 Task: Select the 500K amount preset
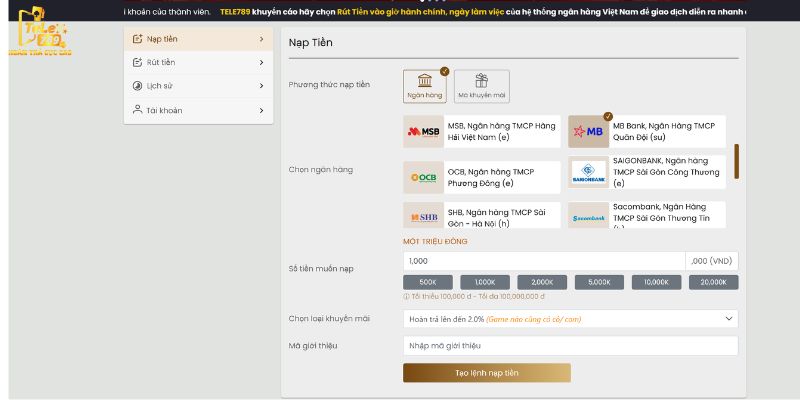click(x=427, y=283)
